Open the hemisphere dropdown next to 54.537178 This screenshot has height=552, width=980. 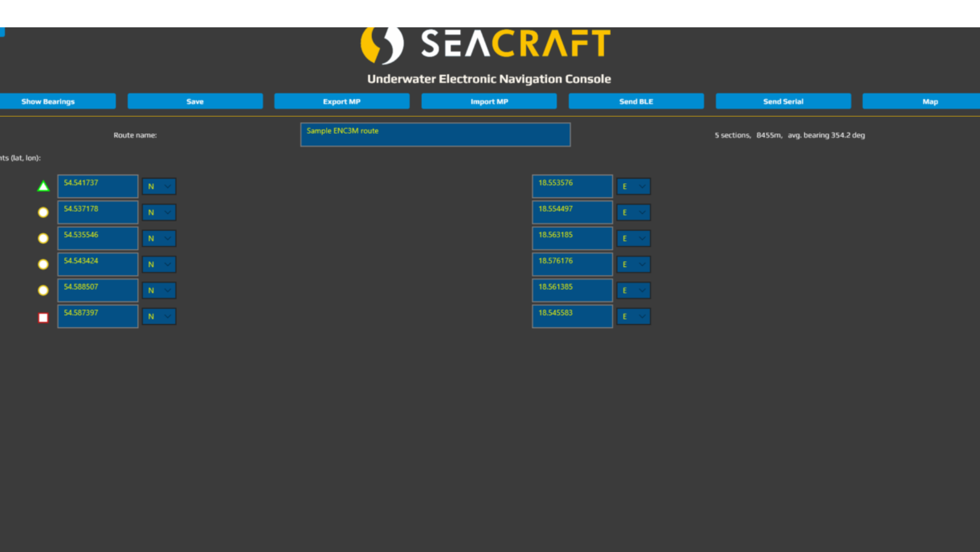[x=159, y=212]
